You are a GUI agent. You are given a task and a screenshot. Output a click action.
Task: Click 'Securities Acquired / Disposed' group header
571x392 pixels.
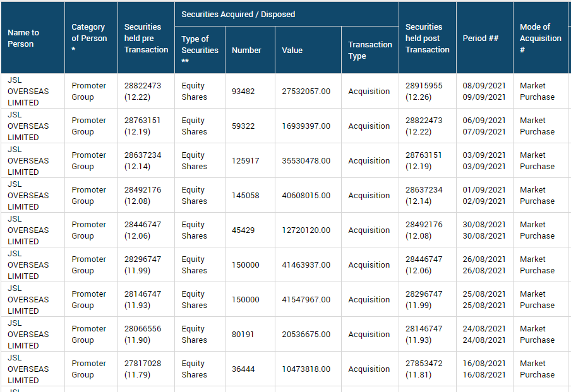(287, 14)
